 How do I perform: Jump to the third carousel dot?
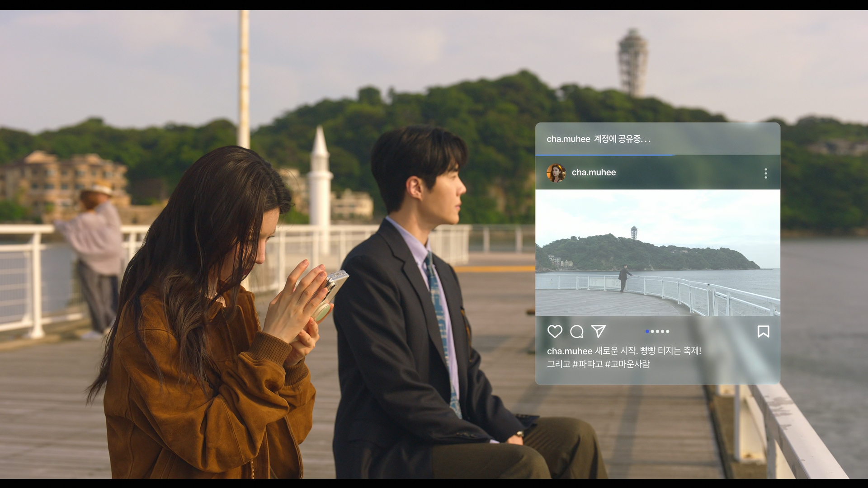(x=657, y=332)
